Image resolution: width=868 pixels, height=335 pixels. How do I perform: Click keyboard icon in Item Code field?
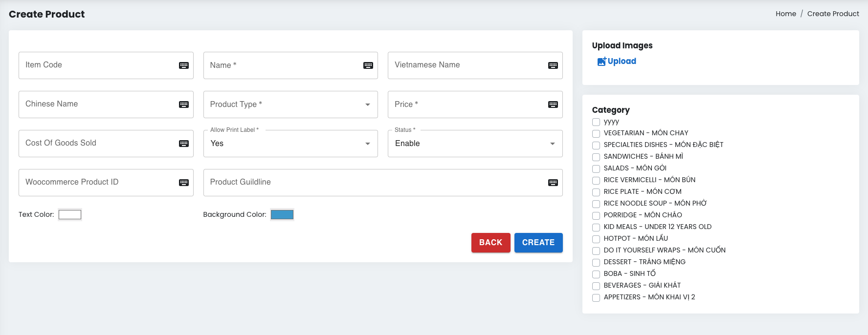pyautogui.click(x=184, y=65)
